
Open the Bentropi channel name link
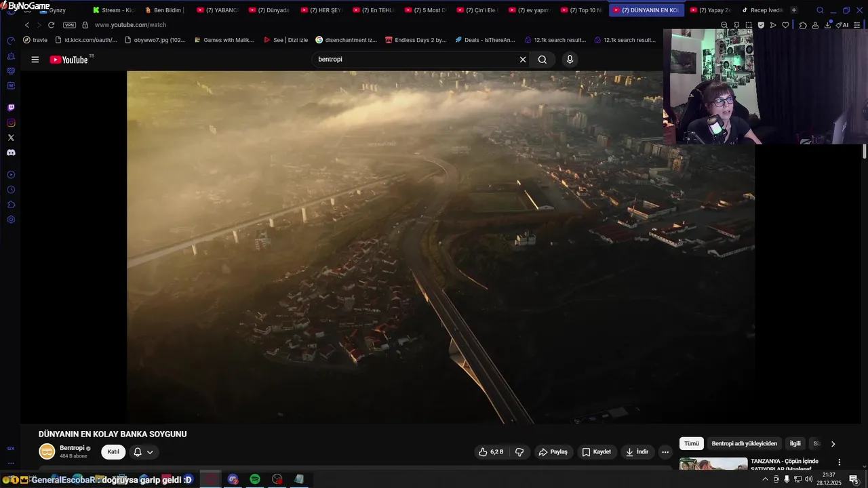(72, 448)
